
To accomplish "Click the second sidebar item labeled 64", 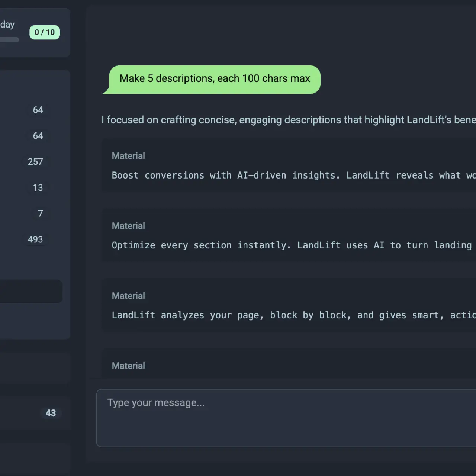I will coord(38,136).
